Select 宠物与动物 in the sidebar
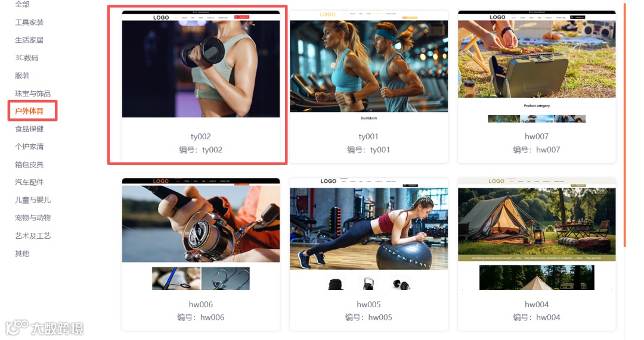644x340 pixels. [x=33, y=218]
